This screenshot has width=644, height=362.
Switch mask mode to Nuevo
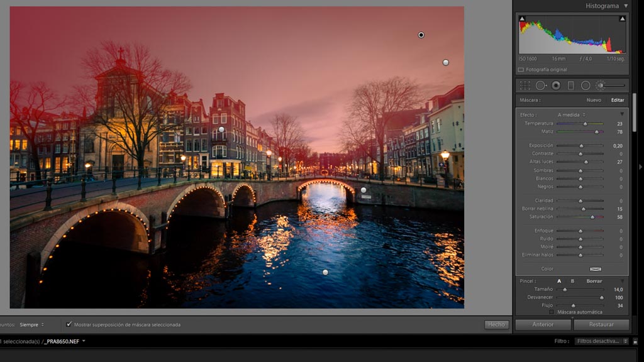pos(594,100)
